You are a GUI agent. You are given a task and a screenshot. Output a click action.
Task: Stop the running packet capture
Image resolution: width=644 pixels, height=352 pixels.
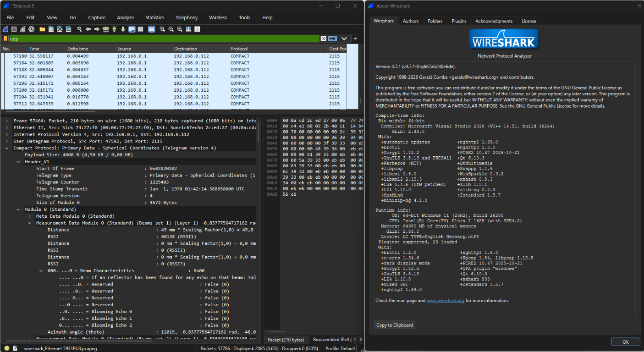14,29
